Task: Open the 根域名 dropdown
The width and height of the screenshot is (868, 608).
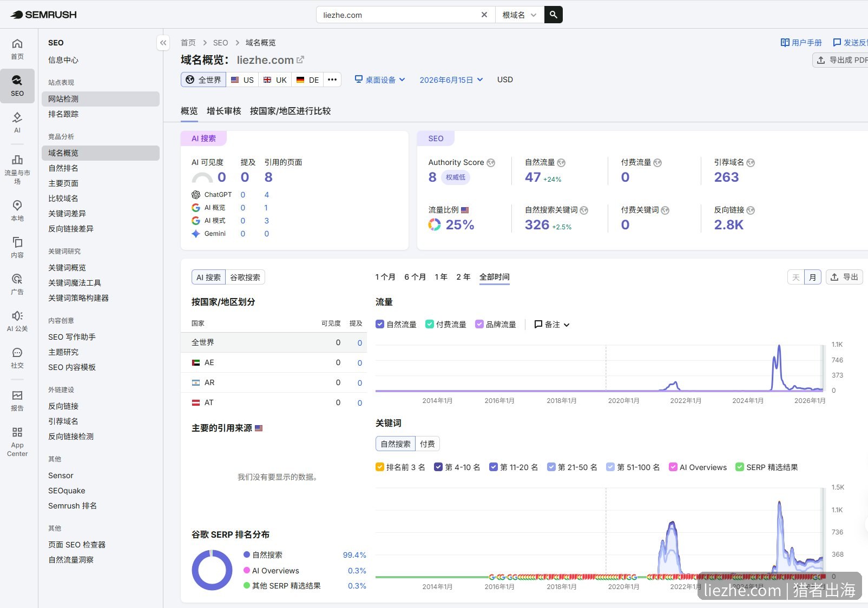Action: 519,15
